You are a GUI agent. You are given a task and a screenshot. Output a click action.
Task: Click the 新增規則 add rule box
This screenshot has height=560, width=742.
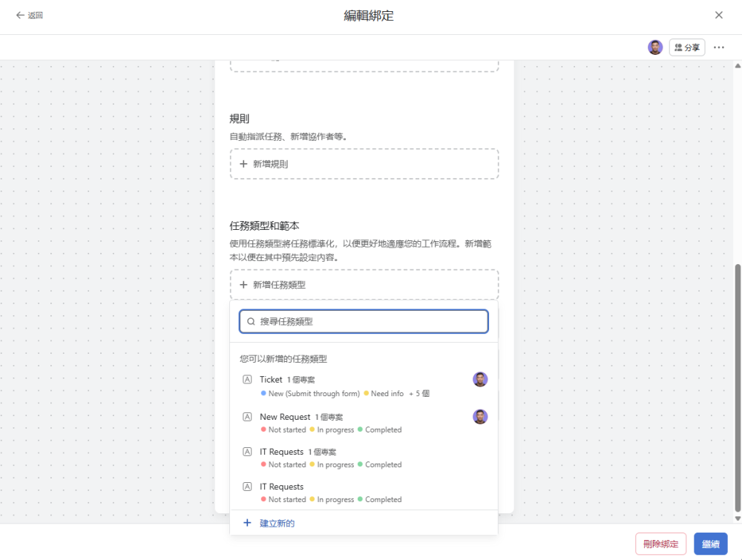[364, 164]
